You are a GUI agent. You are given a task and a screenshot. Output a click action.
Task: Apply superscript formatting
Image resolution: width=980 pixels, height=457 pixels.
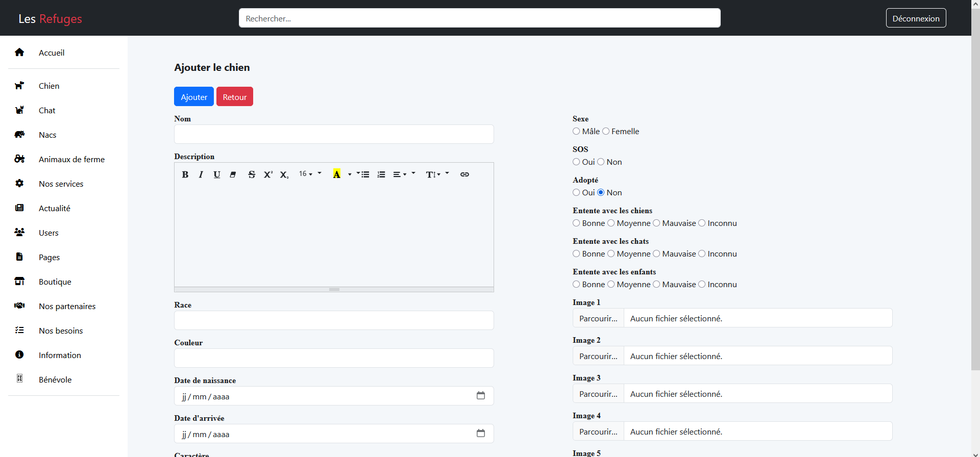pyautogui.click(x=268, y=174)
